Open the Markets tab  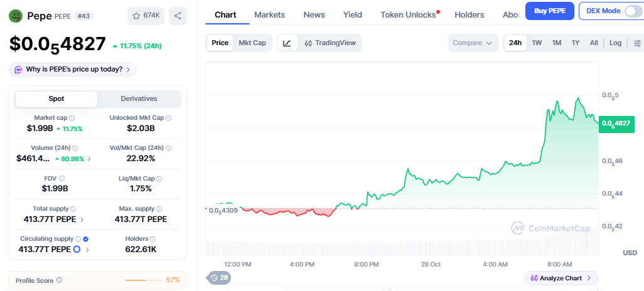click(x=269, y=15)
